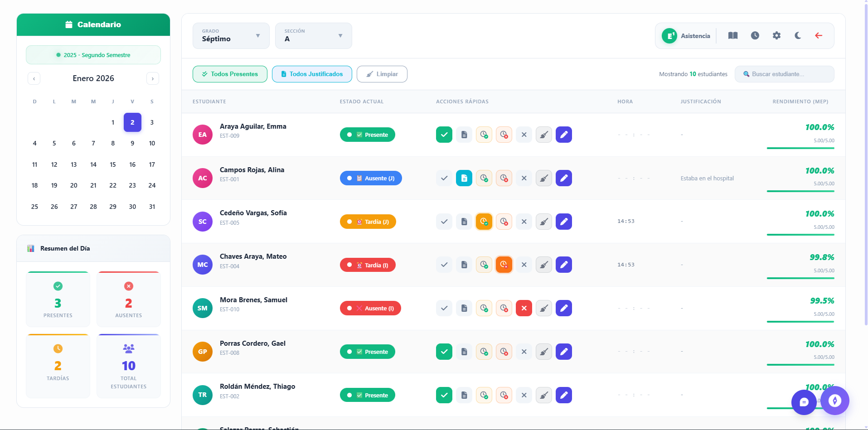Switch to the Asistencia tab
Screen dimensions: 868x430
(686, 35)
